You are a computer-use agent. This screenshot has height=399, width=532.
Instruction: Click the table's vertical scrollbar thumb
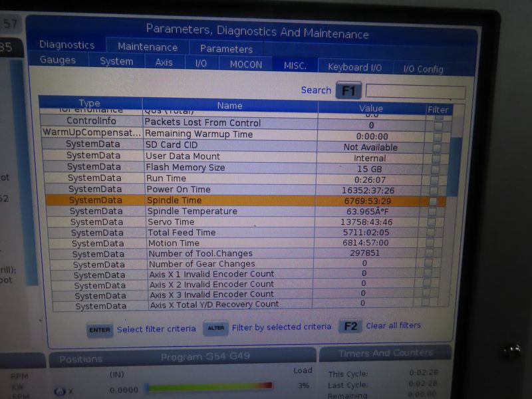pyautogui.click(x=454, y=167)
